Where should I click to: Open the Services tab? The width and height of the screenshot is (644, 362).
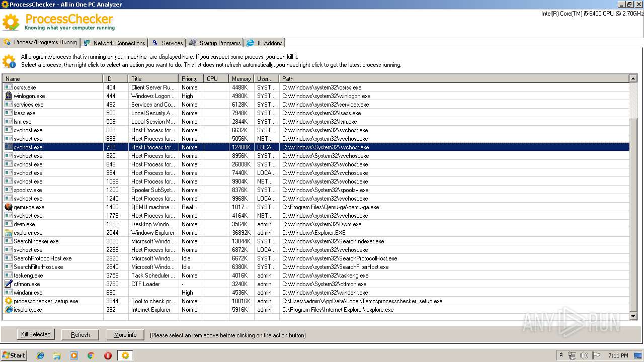(x=167, y=43)
